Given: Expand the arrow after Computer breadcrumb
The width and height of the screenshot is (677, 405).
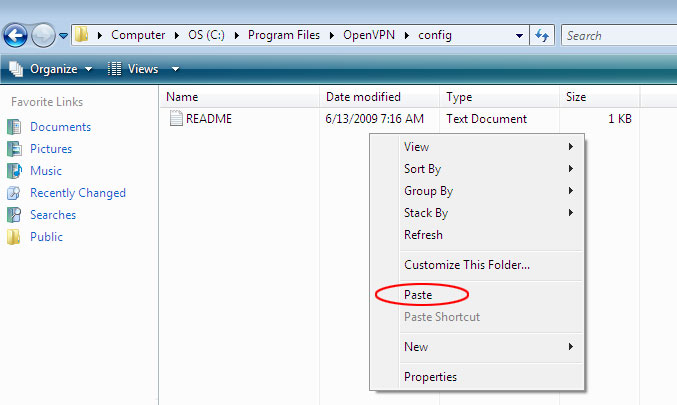Looking at the screenshot, I should point(177,35).
